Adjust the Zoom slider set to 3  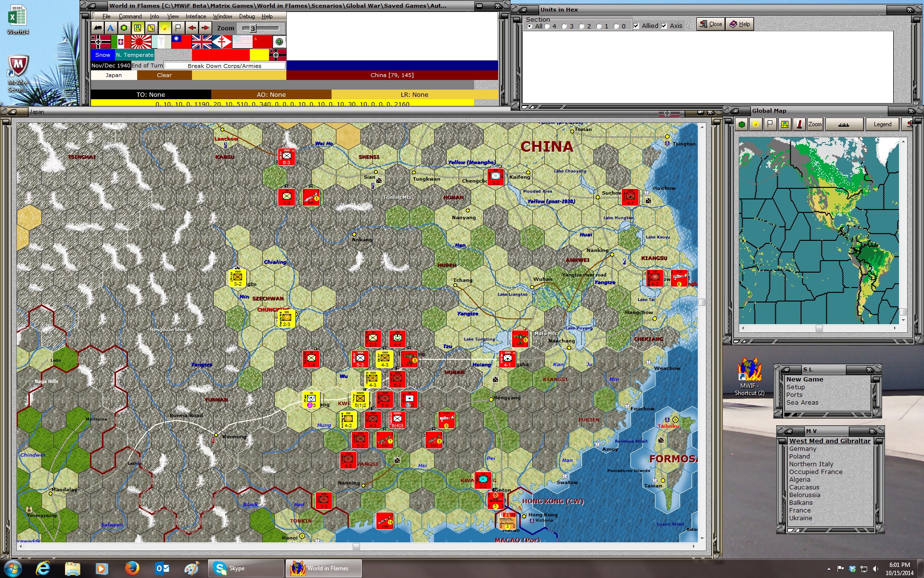[252, 28]
